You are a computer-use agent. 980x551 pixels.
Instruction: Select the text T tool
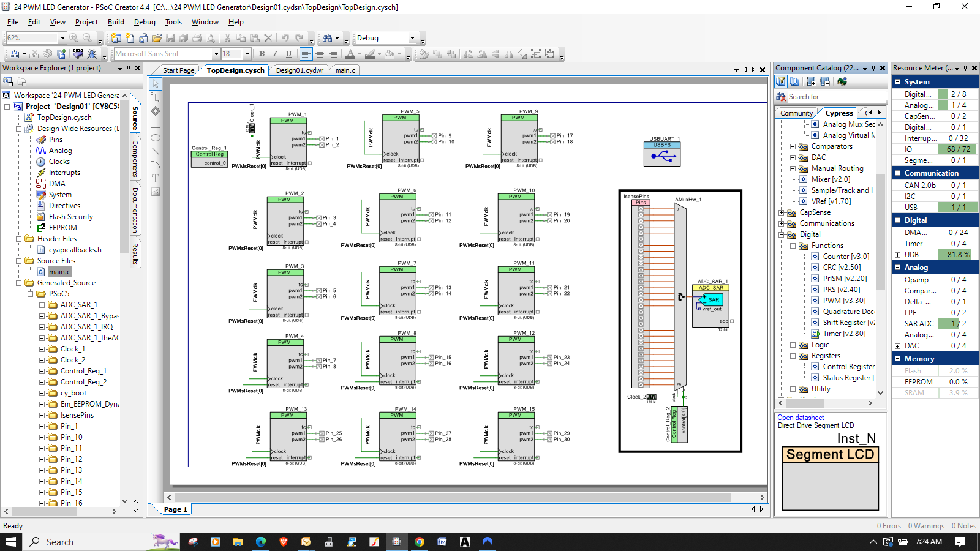(x=156, y=178)
